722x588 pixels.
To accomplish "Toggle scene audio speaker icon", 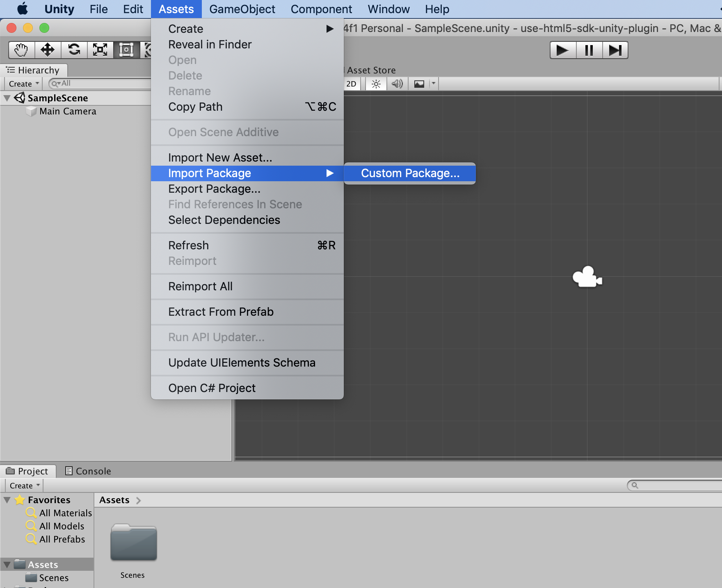I will tap(397, 84).
